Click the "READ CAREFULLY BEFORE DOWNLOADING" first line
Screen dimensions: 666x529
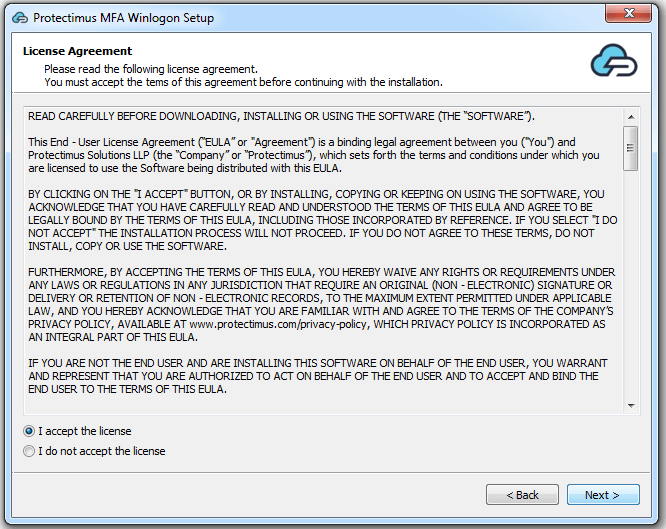coord(281,116)
